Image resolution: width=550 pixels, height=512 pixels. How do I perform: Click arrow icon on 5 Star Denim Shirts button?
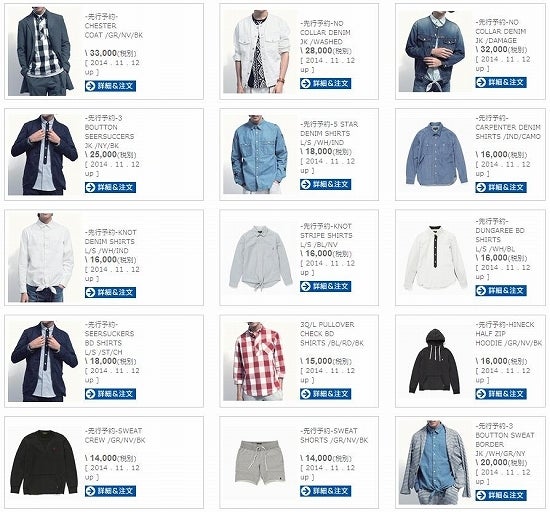(306, 184)
